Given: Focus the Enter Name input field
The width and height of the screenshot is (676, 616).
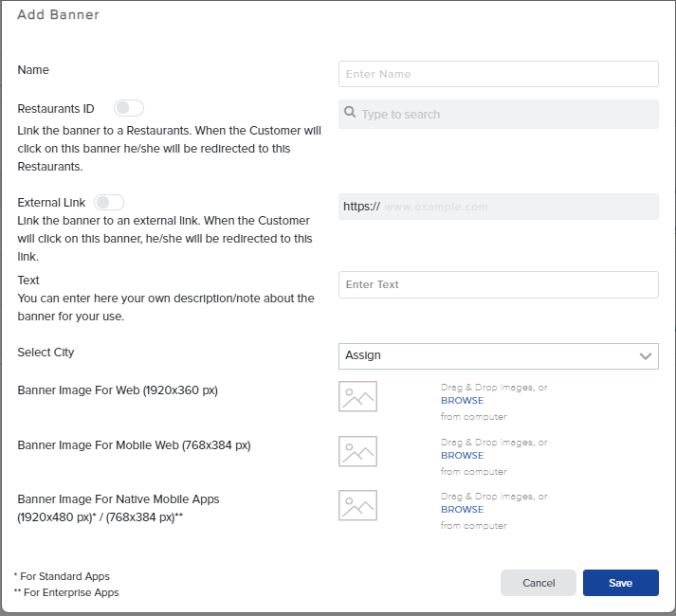Looking at the screenshot, I should (498, 74).
